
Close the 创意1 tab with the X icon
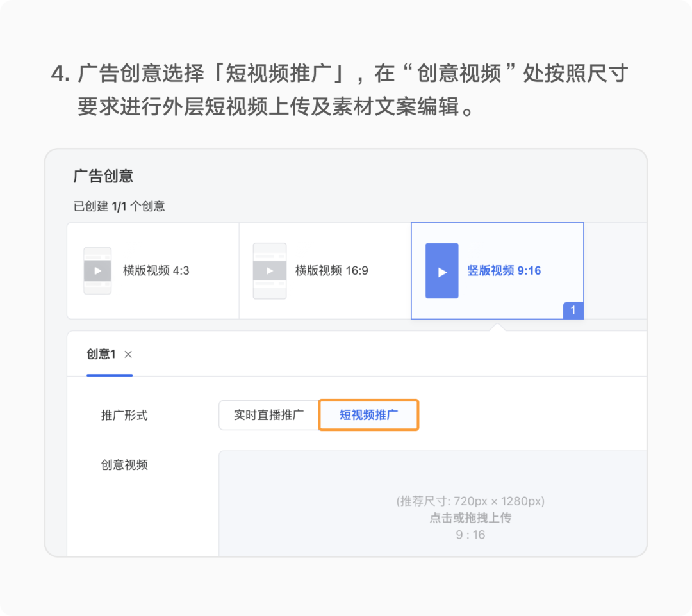(x=127, y=354)
